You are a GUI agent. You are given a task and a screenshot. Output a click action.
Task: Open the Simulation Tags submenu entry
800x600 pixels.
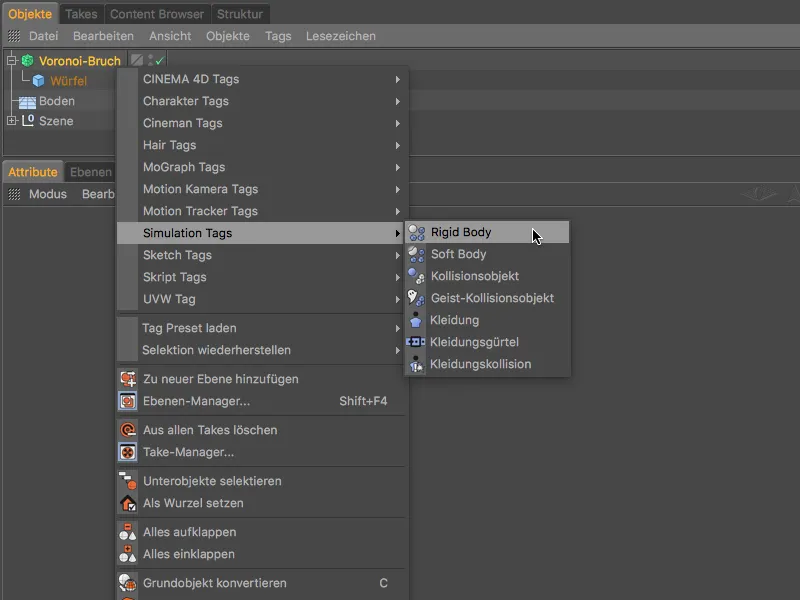click(263, 233)
